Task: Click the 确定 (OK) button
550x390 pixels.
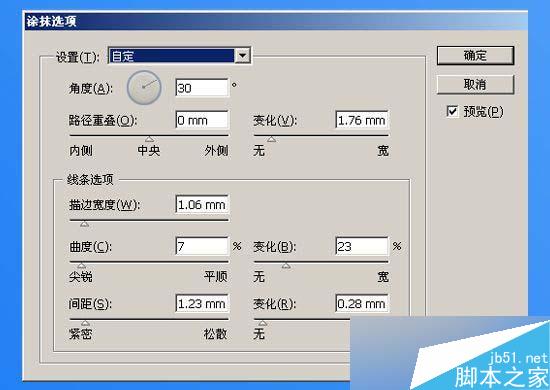Action: [475, 55]
